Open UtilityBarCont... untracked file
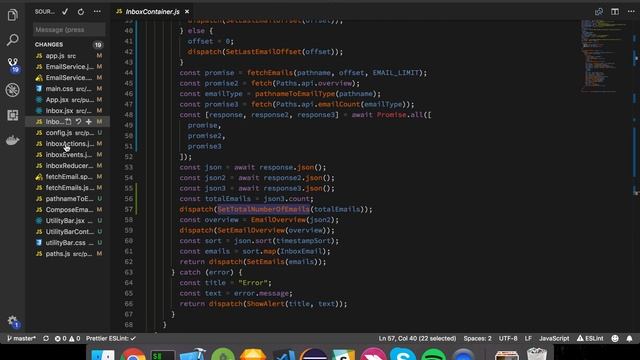The width and height of the screenshot is (640, 360). point(68,232)
